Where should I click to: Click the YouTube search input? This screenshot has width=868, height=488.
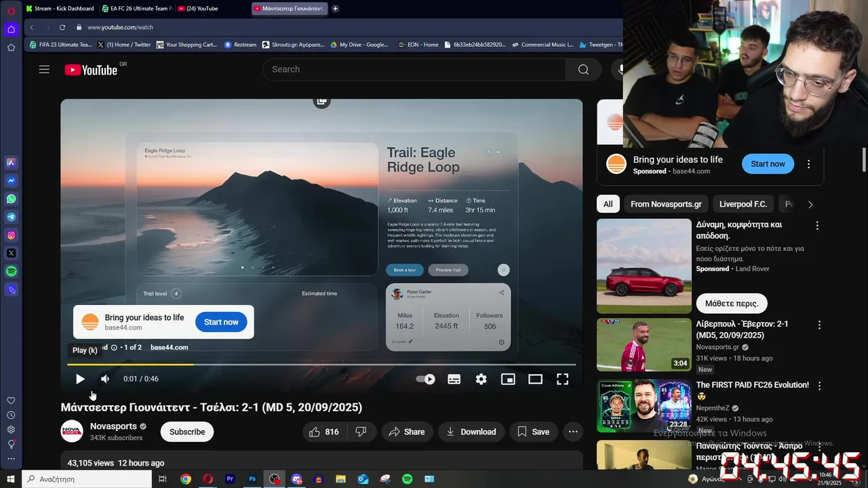(414, 69)
